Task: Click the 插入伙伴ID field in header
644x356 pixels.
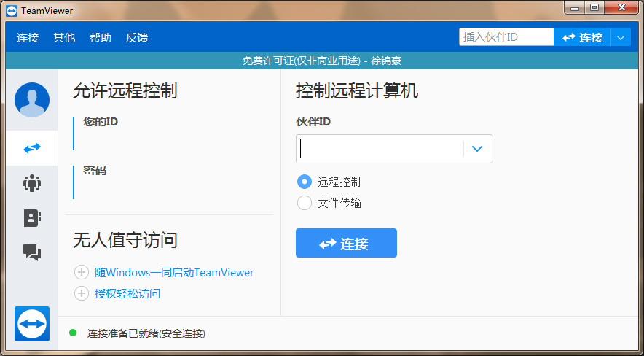Action: tap(506, 37)
